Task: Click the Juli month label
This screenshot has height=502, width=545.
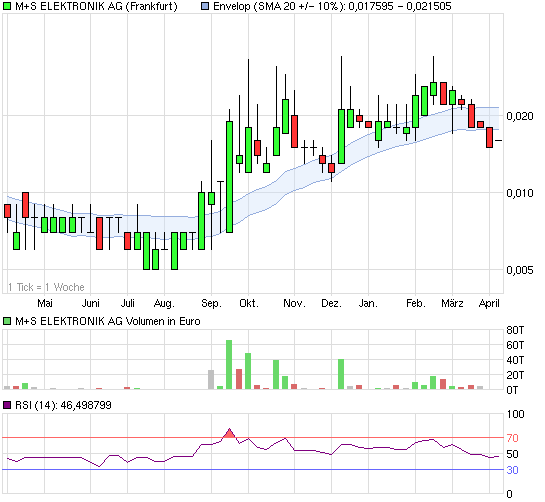Action: 128,303
